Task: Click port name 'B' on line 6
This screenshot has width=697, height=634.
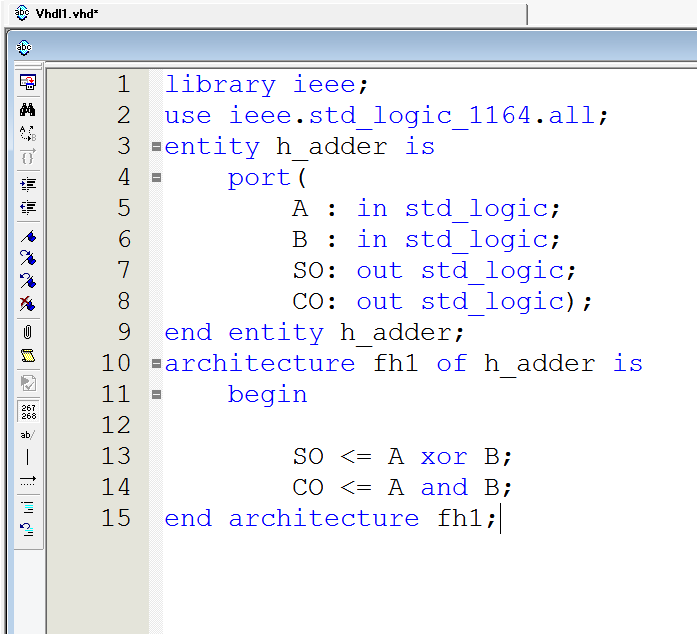Action: [300, 239]
